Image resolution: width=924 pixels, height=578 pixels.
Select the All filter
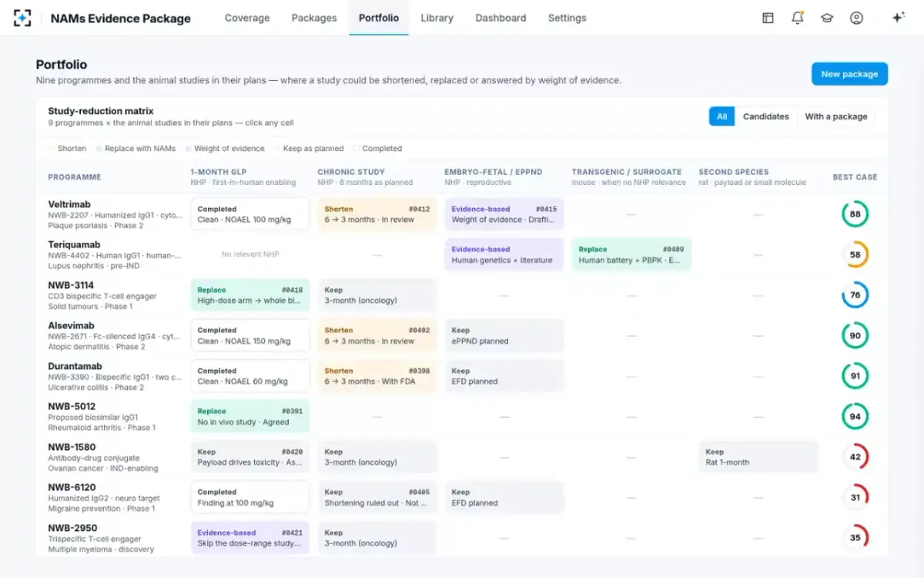(721, 116)
